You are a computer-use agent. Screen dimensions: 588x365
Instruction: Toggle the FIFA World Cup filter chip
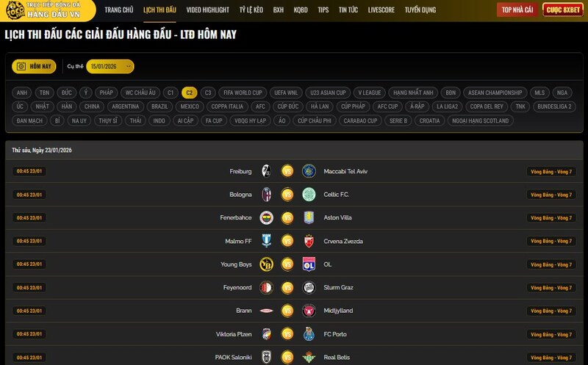point(243,93)
